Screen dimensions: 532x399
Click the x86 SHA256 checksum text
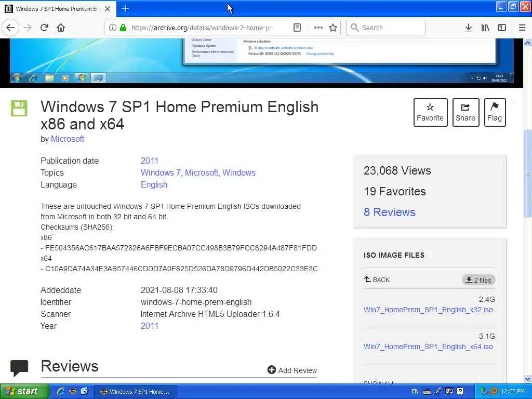point(179,248)
